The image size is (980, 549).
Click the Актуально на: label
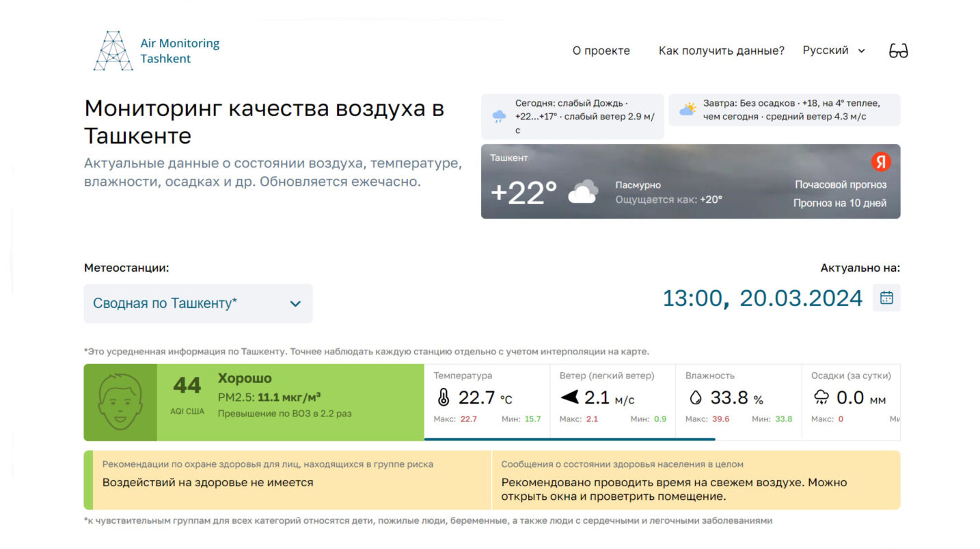(860, 268)
